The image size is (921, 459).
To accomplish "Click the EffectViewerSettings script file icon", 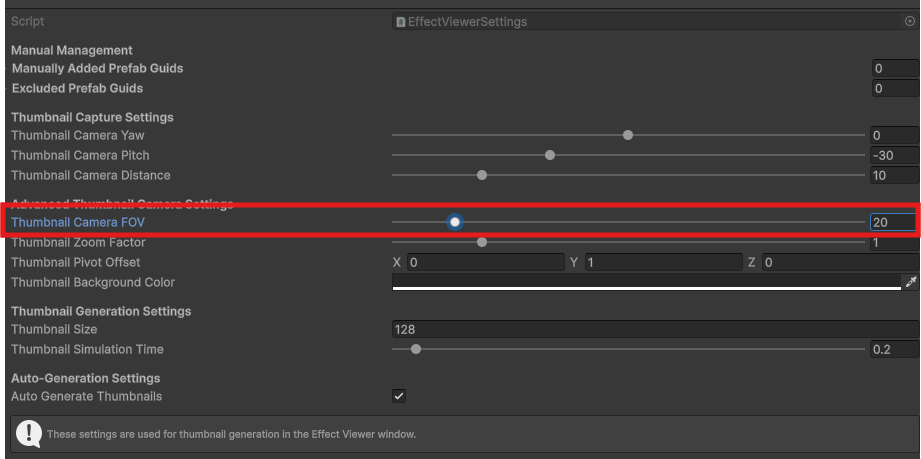I will coord(400,22).
